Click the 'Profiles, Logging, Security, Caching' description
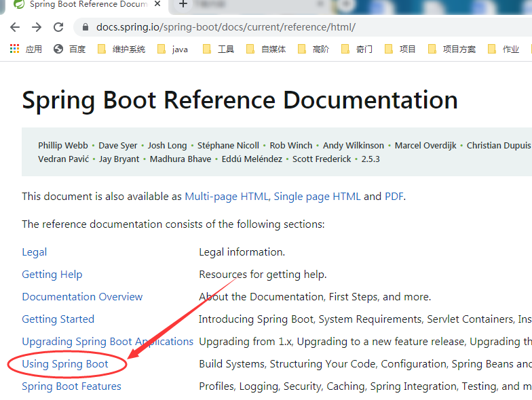 click(x=365, y=386)
